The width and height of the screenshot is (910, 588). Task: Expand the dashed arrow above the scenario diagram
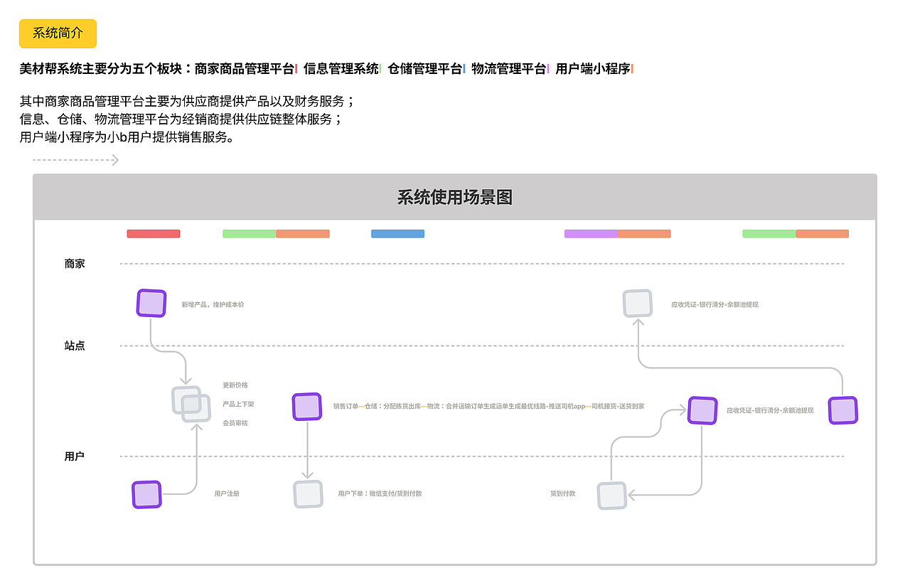(x=76, y=160)
